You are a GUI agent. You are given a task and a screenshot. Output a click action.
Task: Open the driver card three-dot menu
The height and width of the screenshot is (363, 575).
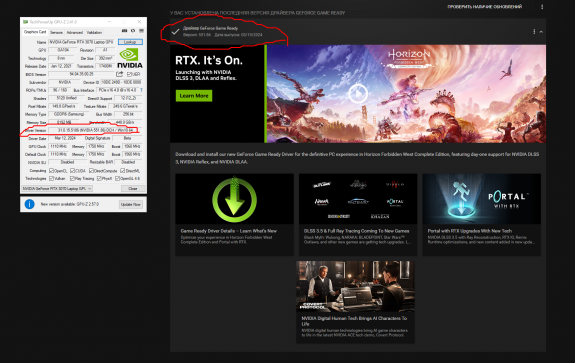pyautogui.click(x=534, y=32)
